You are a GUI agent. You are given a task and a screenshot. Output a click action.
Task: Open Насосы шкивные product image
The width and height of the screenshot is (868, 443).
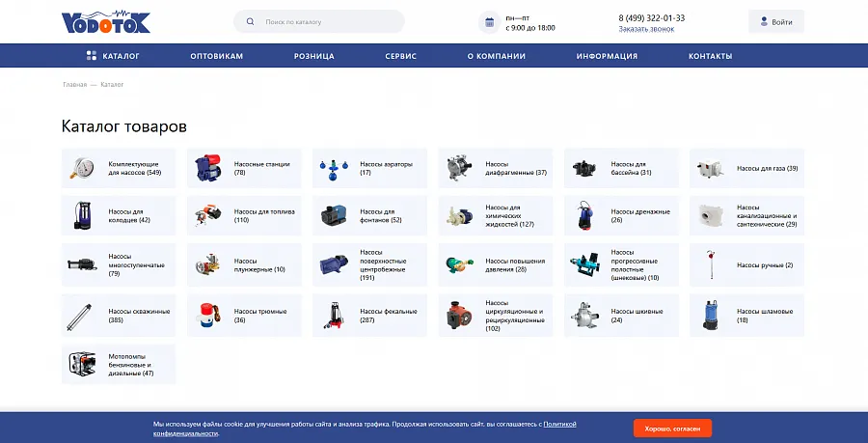[x=584, y=315]
